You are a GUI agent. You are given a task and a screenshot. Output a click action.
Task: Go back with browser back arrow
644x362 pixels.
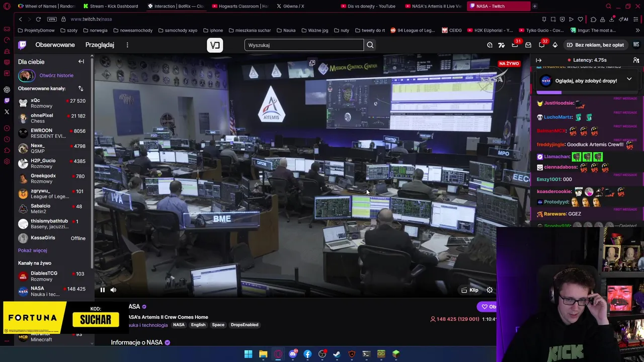click(20, 19)
